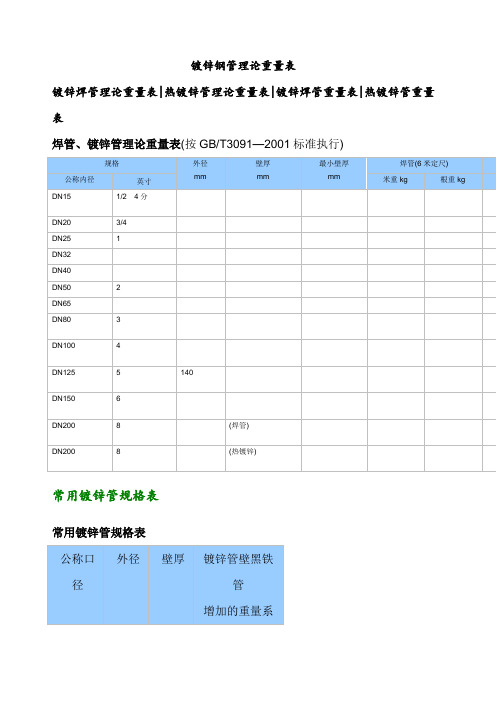This screenshot has height=702, width=496.
Task: Select the DN125 row label
Action: click(64, 372)
